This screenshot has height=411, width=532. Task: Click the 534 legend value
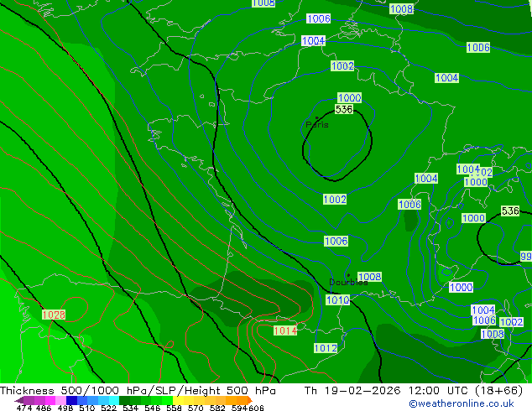131,408
